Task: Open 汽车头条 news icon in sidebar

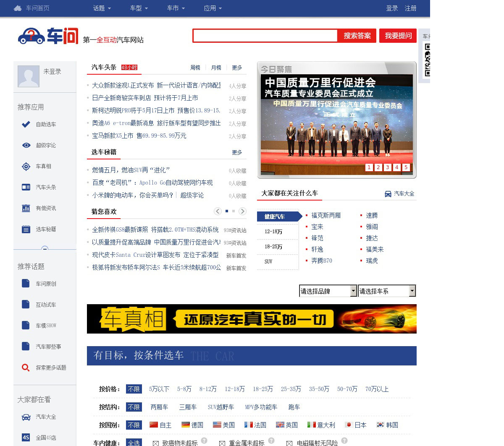Action: (26, 187)
